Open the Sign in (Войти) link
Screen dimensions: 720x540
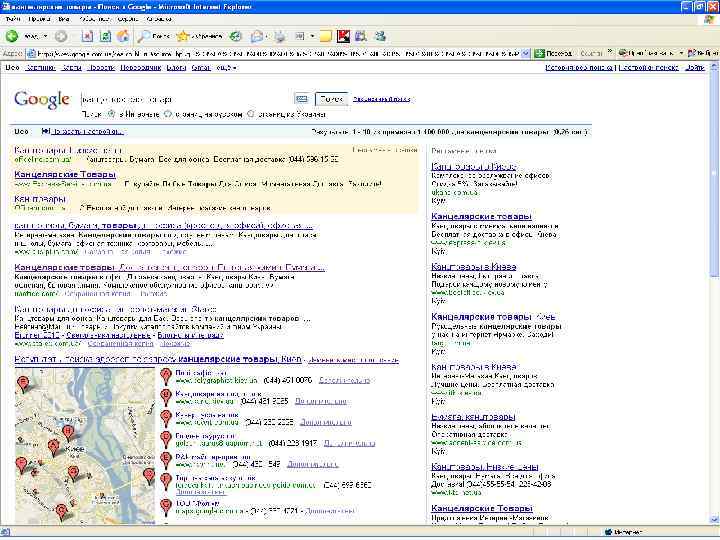tap(695, 68)
